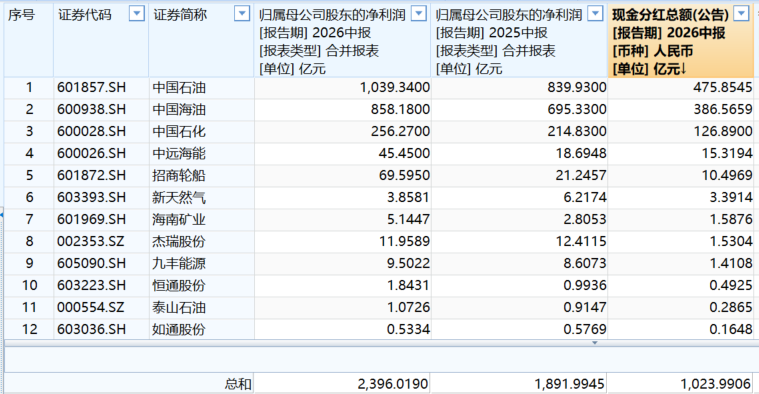Select code cell 601969.SH
This screenshot has height=394, width=759.
coord(91,219)
